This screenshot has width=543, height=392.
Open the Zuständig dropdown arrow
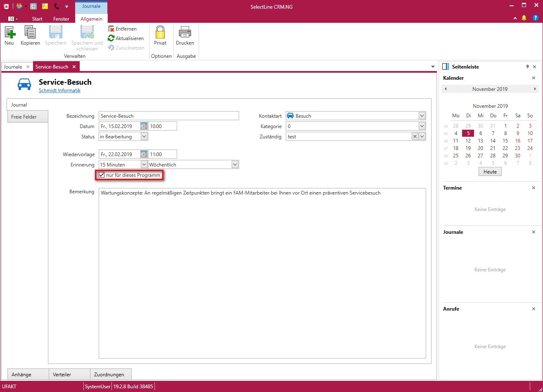tap(422, 137)
